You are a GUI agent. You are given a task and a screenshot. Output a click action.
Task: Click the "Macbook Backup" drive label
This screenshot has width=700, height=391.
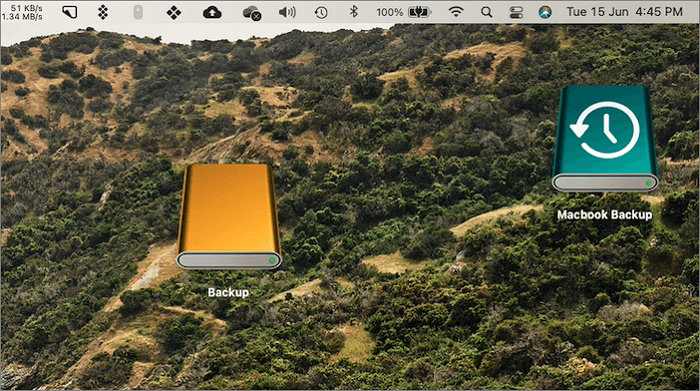(x=604, y=215)
